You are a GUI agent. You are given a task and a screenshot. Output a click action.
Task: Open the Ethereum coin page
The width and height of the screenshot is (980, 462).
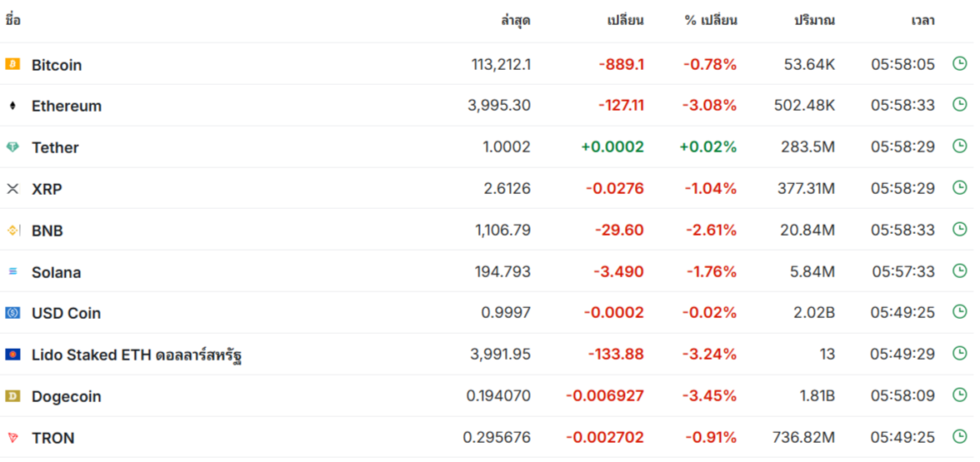67,107
